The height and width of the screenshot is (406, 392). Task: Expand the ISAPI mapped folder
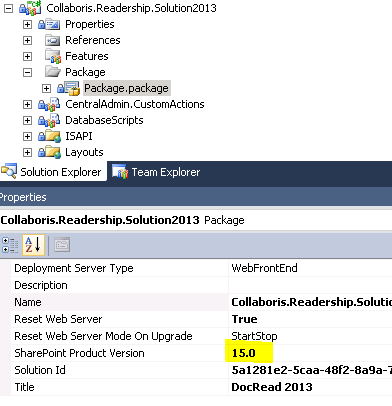pyautogui.click(x=27, y=136)
